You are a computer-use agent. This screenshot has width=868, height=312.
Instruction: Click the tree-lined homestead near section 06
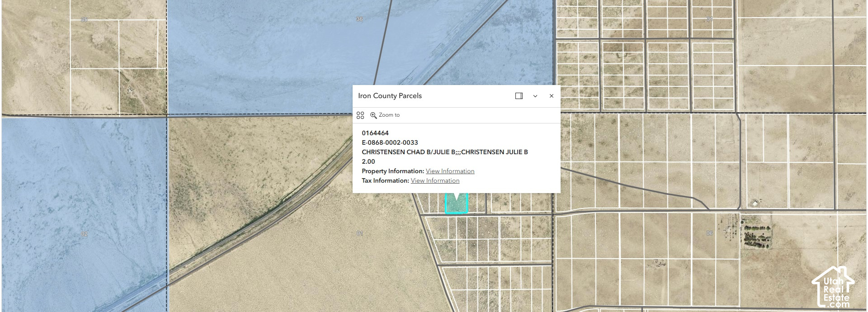point(757,236)
